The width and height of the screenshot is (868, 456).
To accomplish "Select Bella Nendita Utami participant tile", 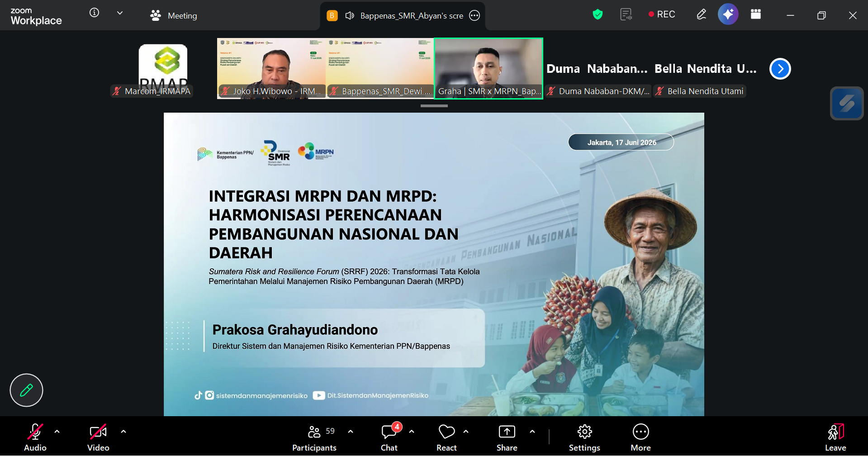I will pyautogui.click(x=706, y=68).
